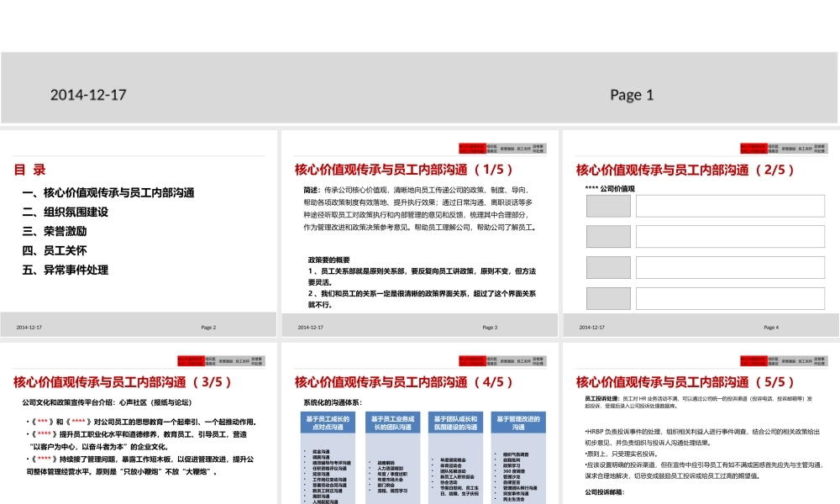Screen dimensions: 840x504
Task: Click the Page 4 footer label
Action: [x=771, y=328]
